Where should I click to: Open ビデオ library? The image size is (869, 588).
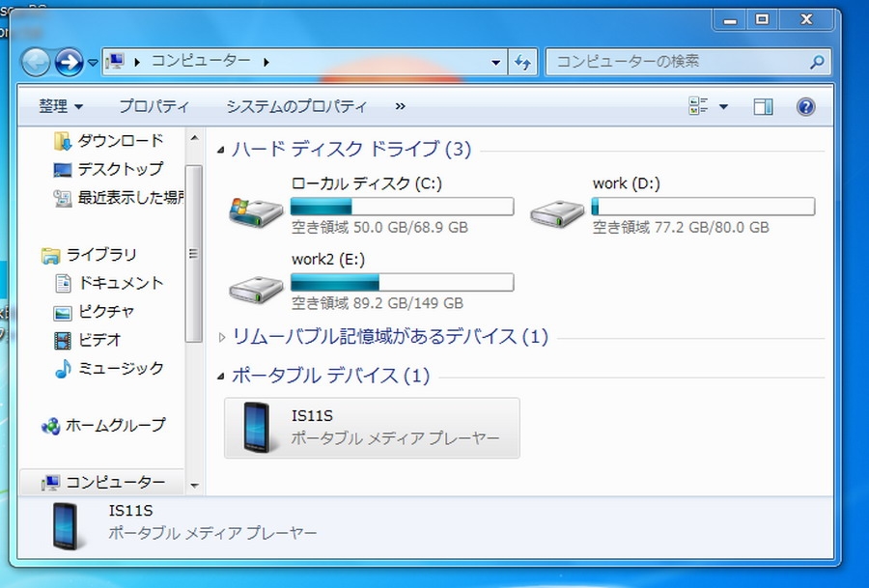(99, 340)
